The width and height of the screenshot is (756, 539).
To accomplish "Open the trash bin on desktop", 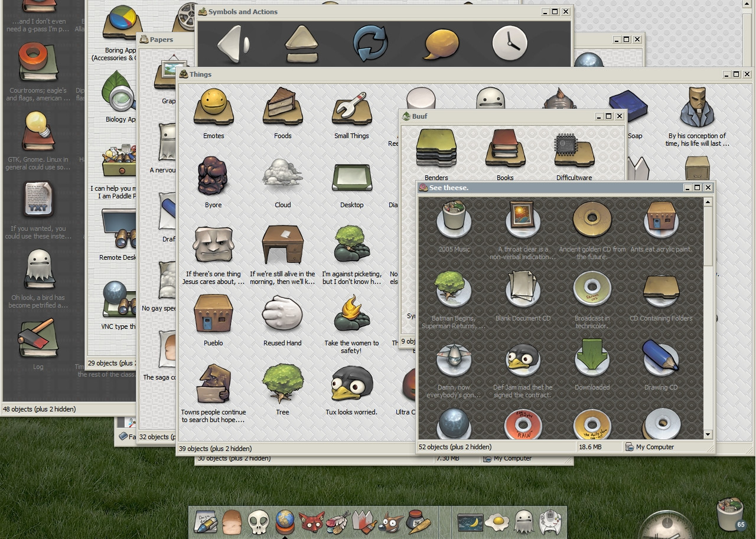I will pos(731,514).
